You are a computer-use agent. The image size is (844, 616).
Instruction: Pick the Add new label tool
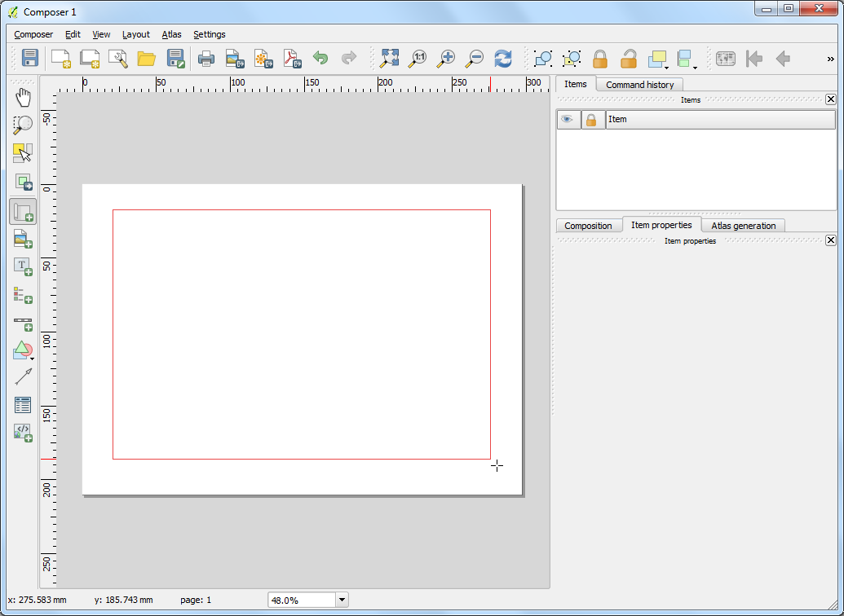tap(23, 267)
